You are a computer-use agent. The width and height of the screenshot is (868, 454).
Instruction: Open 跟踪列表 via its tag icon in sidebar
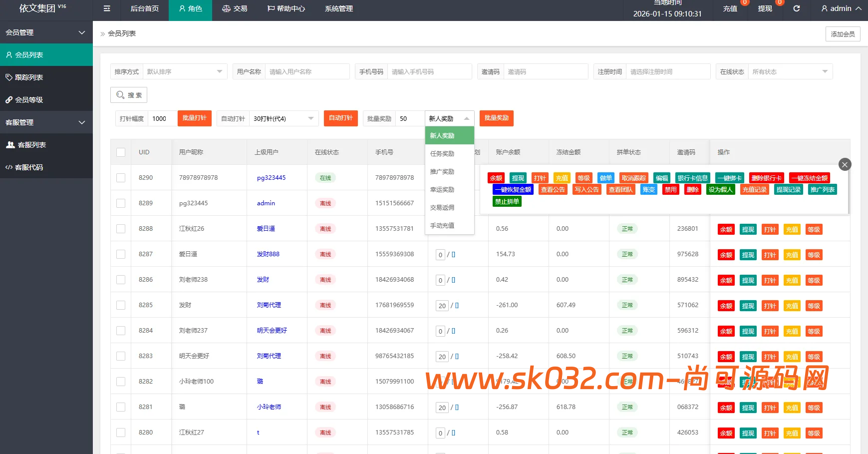(x=9, y=77)
